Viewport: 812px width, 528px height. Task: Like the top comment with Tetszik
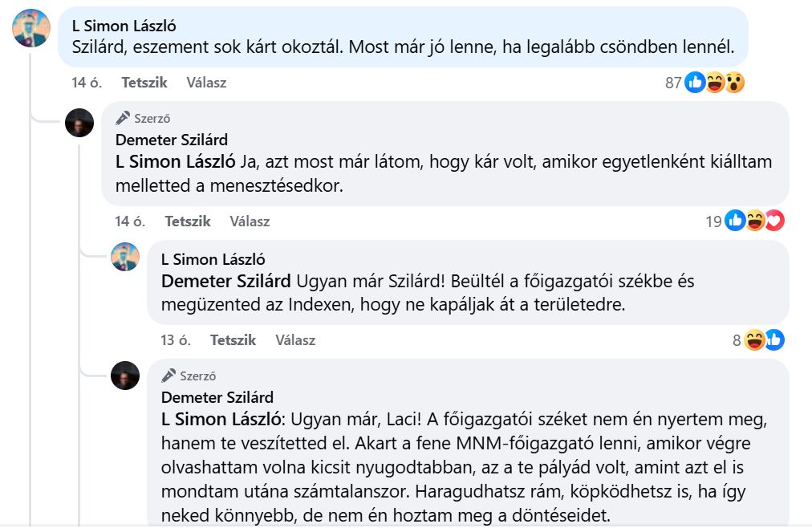tap(144, 82)
